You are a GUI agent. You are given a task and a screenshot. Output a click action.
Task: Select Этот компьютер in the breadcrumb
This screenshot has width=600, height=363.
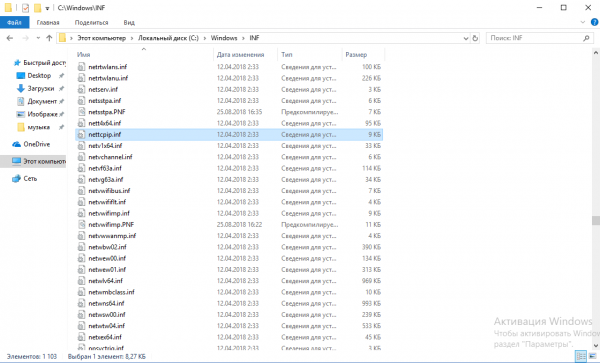tap(101, 38)
